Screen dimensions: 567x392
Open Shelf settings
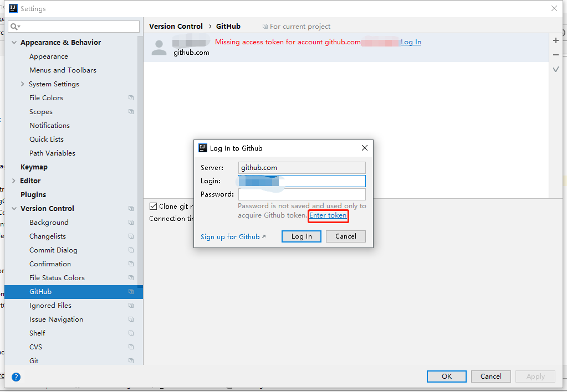[37, 333]
